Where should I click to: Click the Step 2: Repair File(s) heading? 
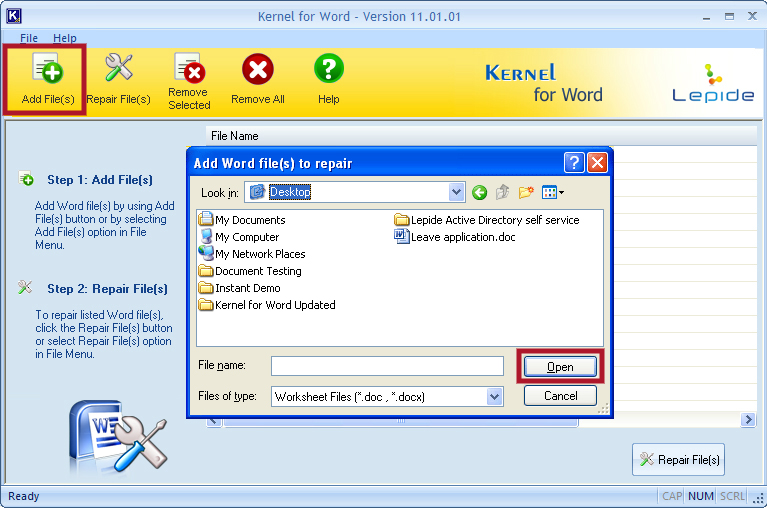point(107,289)
